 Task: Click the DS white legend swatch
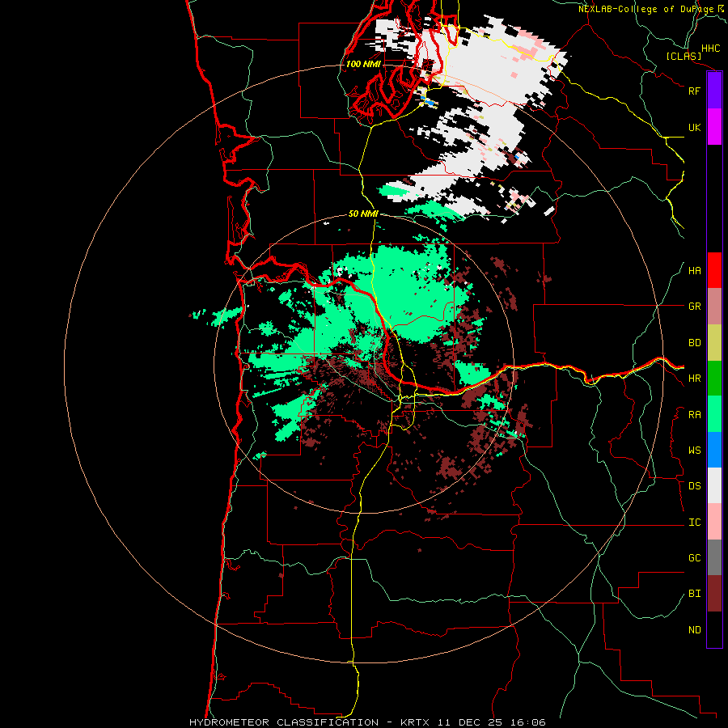(714, 485)
